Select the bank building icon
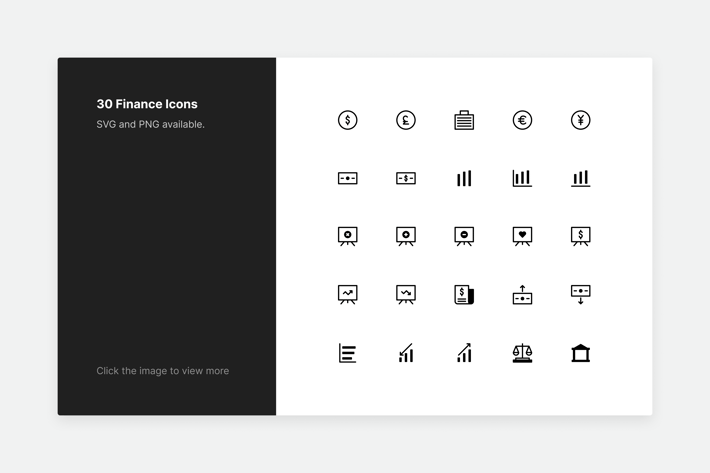Viewport: 710px width, 473px height. [580, 353]
